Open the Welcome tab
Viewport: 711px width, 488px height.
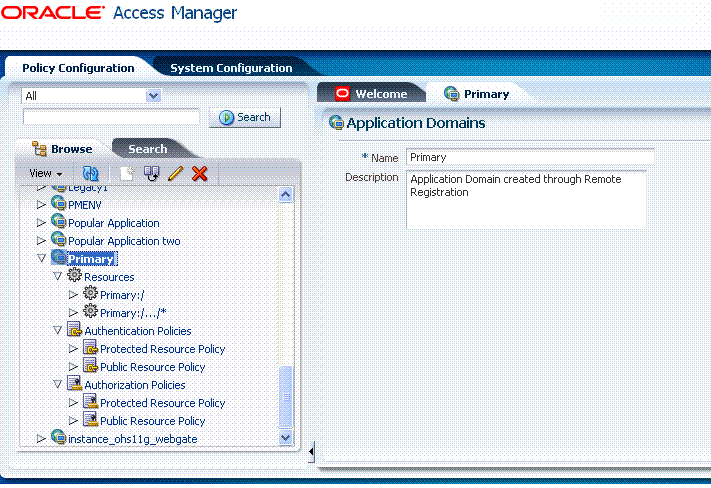(x=372, y=94)
